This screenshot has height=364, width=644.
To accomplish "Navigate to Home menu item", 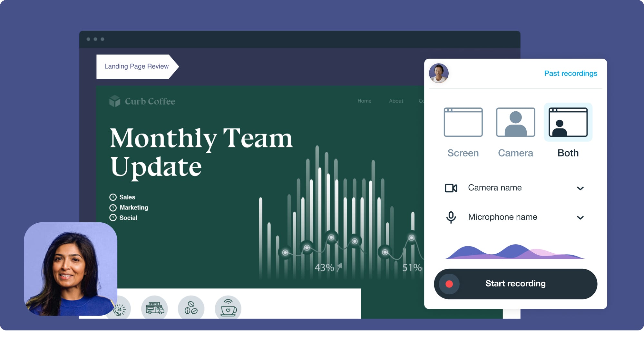I will pyautogui.click(x=364, y=101).
